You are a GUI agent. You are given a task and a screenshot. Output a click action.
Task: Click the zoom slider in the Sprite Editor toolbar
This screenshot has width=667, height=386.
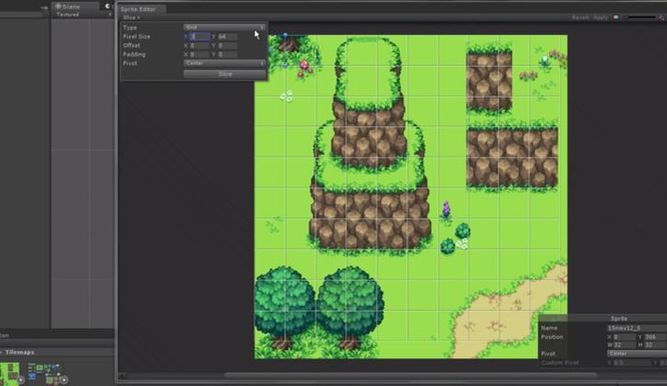pos(641,17)
